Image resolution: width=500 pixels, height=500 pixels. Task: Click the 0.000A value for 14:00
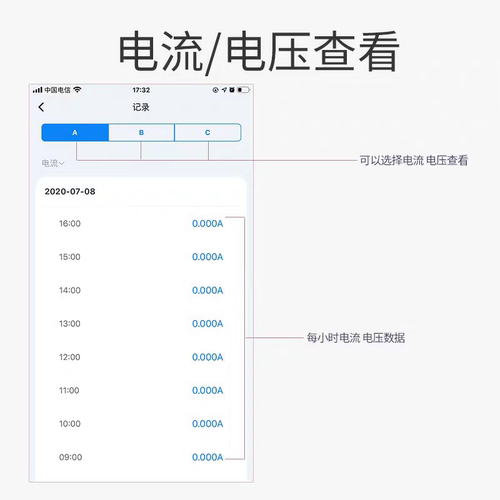tap(207, 290)
